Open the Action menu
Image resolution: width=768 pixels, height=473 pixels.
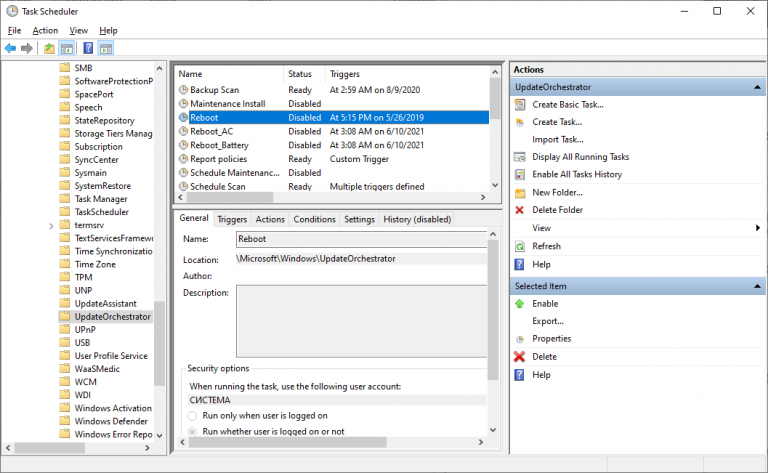tap(45, 31)
